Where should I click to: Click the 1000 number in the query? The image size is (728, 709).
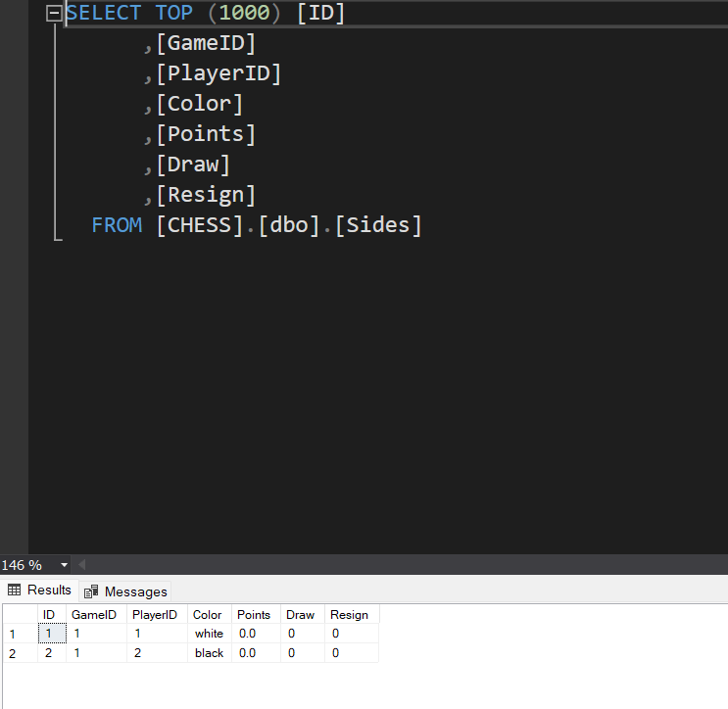coord(244,13)
